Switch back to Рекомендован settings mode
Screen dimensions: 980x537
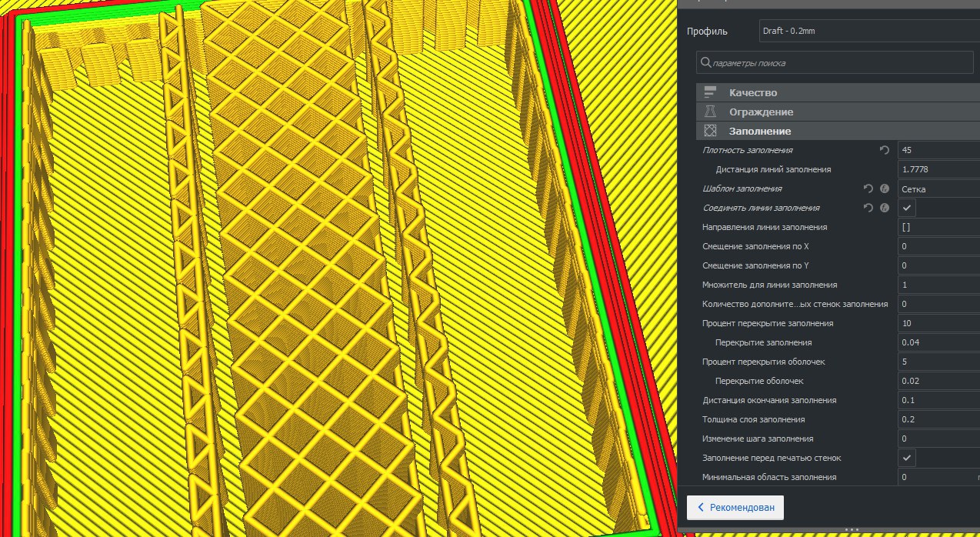coord(735,507)
